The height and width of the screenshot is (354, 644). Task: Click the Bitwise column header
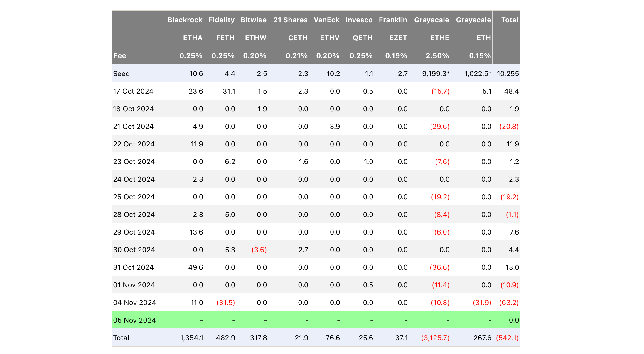[x=253, y=20]
